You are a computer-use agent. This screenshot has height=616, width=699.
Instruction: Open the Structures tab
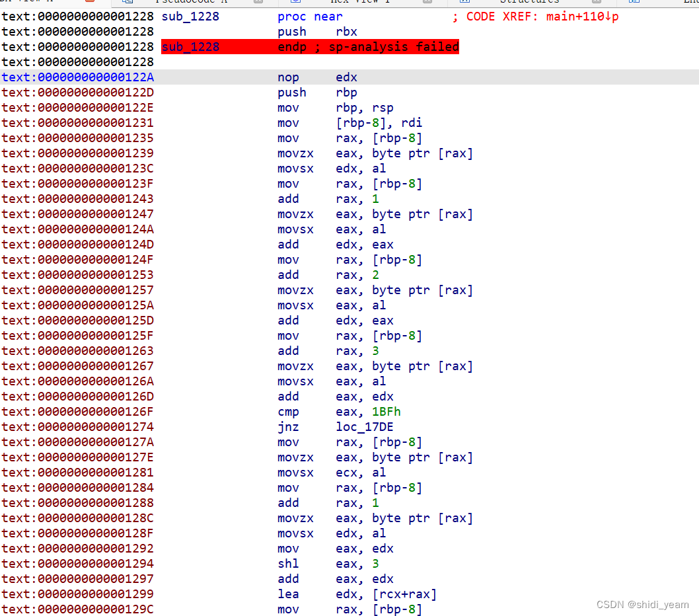[530, 2]
